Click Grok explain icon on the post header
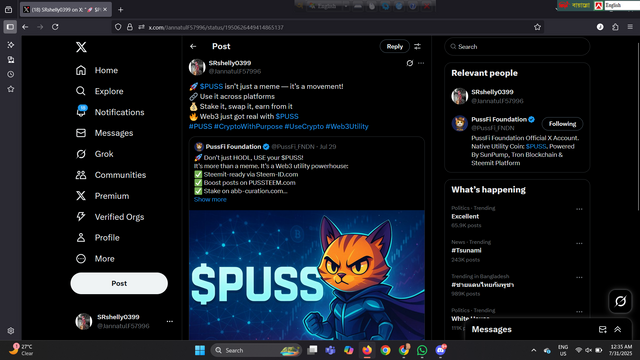 [410, 63]
